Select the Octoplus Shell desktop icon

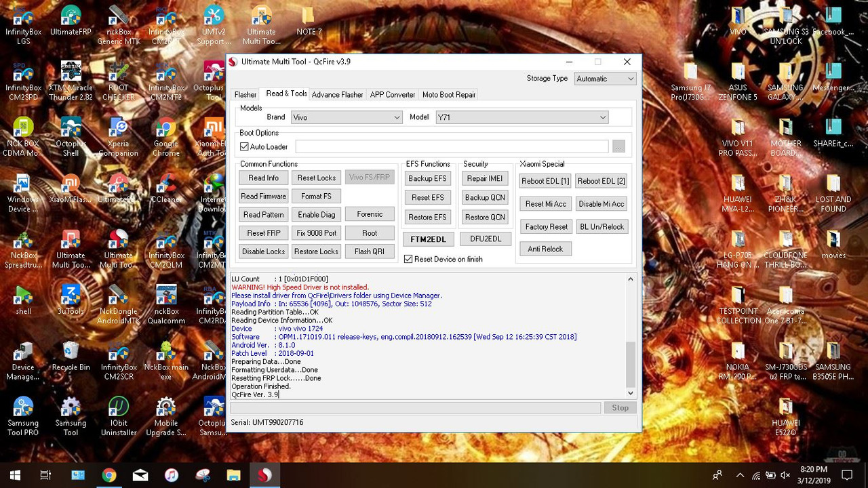pyautogui.click(x=71, y=137)
